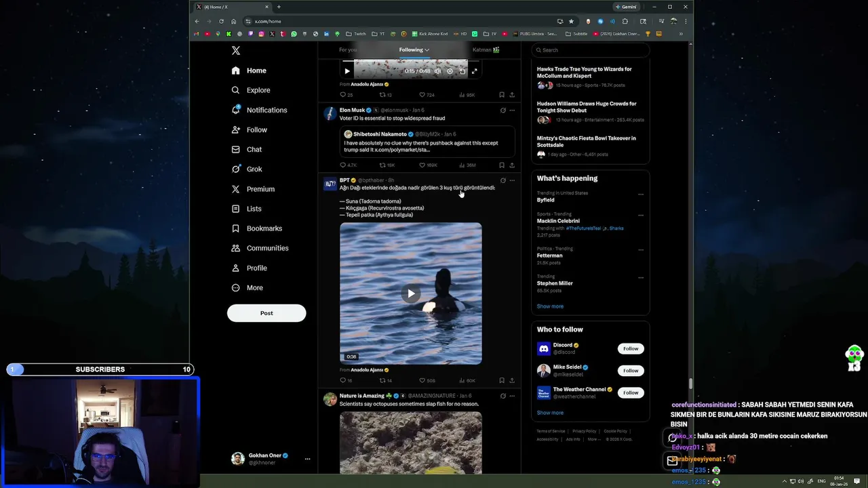The height and width of the screenshot is (488, 868).
Task: Click the Post button
Action: tap(267, 313)
